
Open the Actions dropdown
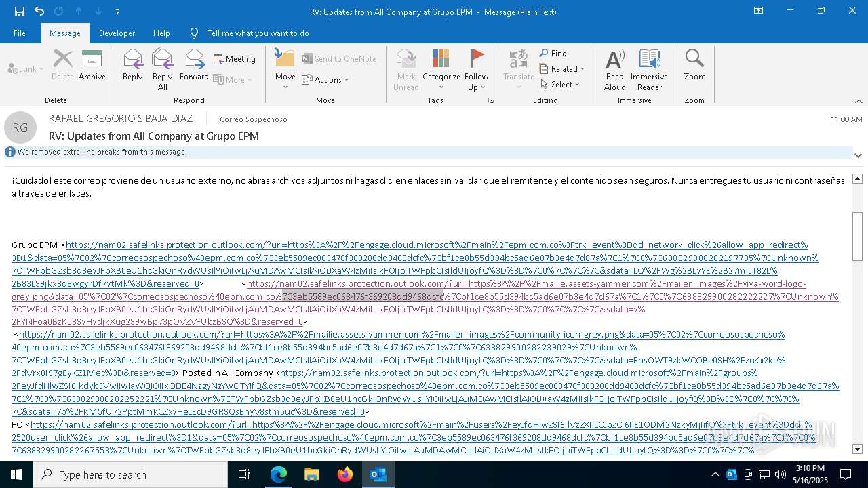(x=325, y=79)
